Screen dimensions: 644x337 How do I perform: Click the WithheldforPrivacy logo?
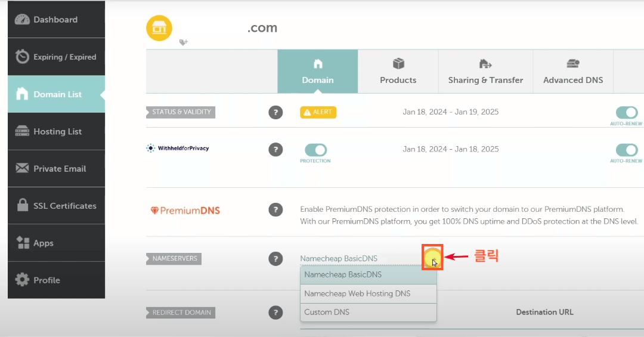tap(178, 148)
